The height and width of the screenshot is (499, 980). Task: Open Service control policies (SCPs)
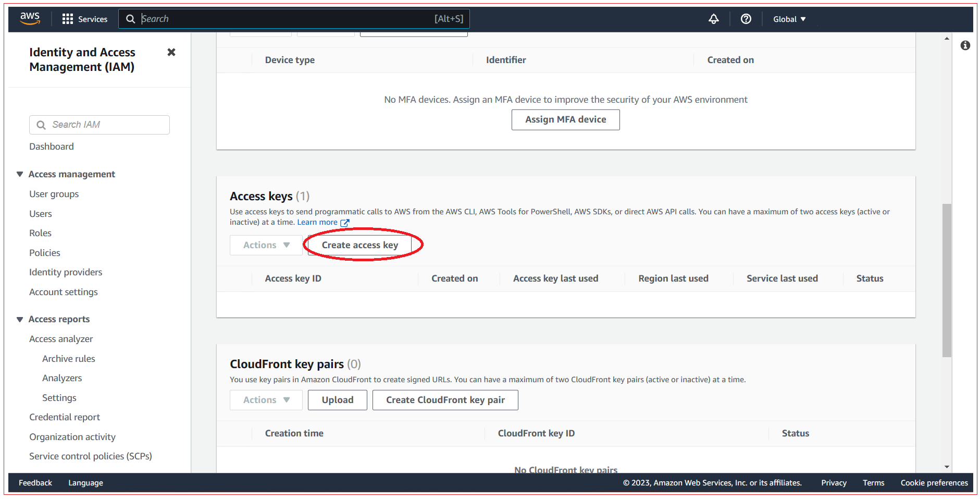(x=91, y=456)
